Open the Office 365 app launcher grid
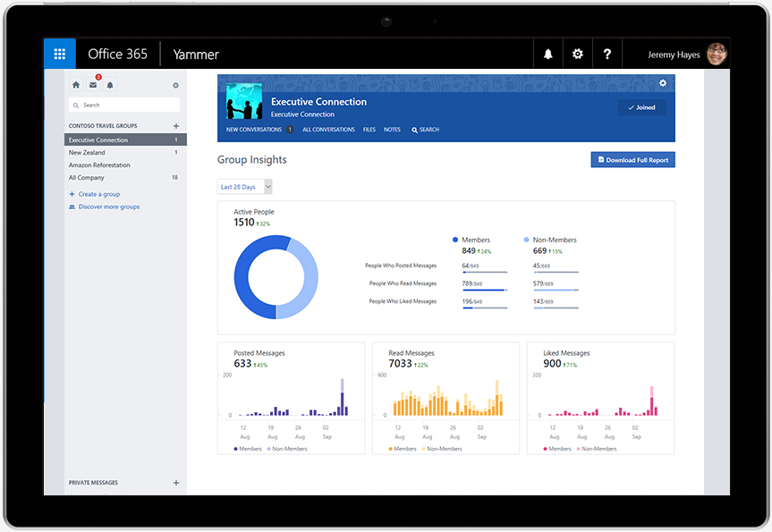The image size is (772, 532). tap(60, 55)
